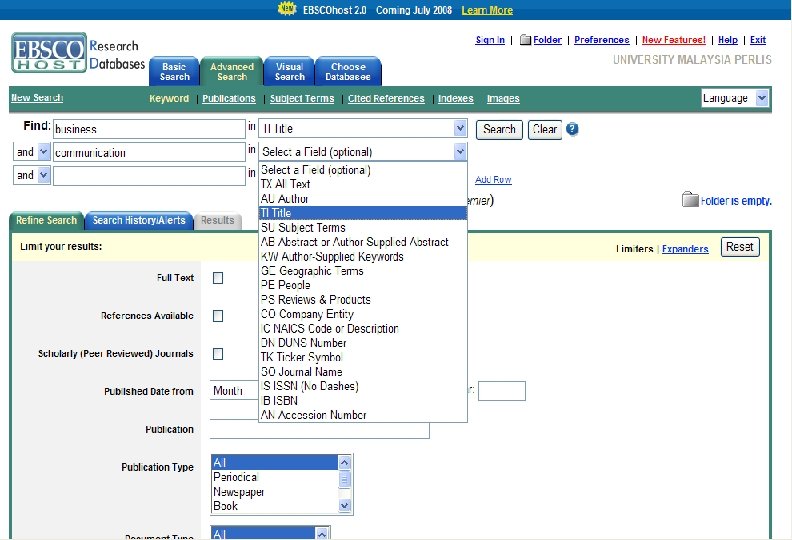Follow the Learn More link in banner

(487, 10)
